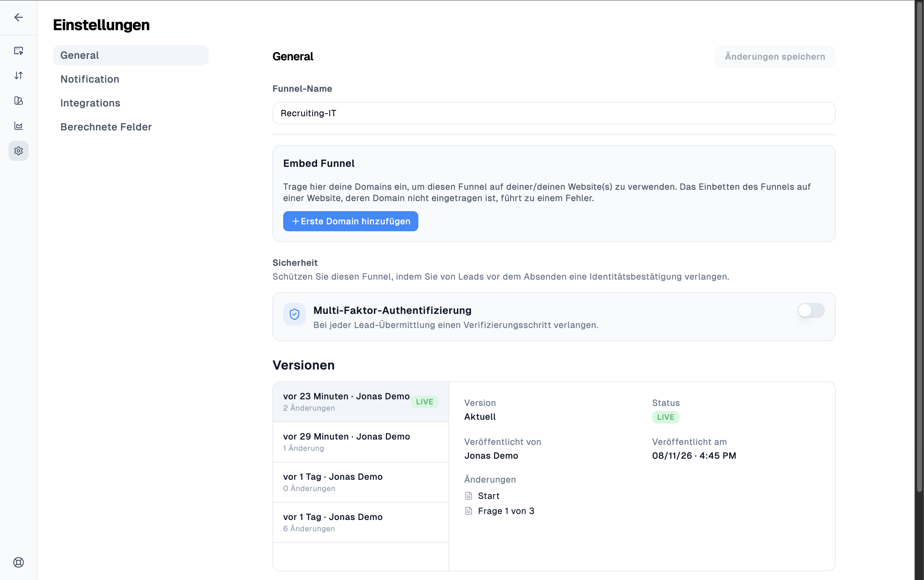The image size is (924, 580).
Task: Click the LIVE badge in version list
Action: pos(424,402)
